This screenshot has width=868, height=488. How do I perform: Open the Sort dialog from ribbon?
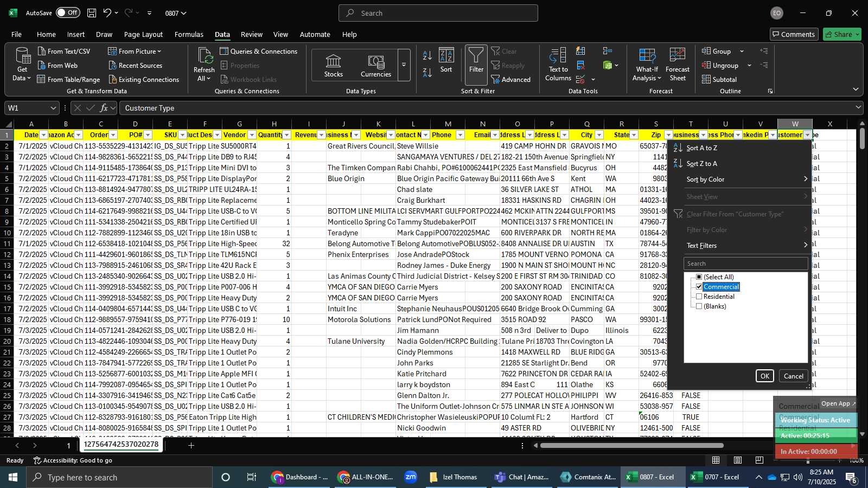(446, 60)
